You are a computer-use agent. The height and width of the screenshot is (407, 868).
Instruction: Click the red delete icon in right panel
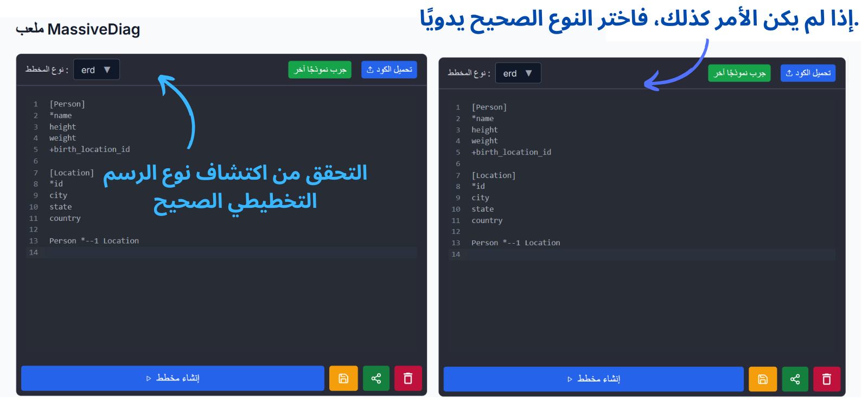pyautogui.click(x=826, y=379)
